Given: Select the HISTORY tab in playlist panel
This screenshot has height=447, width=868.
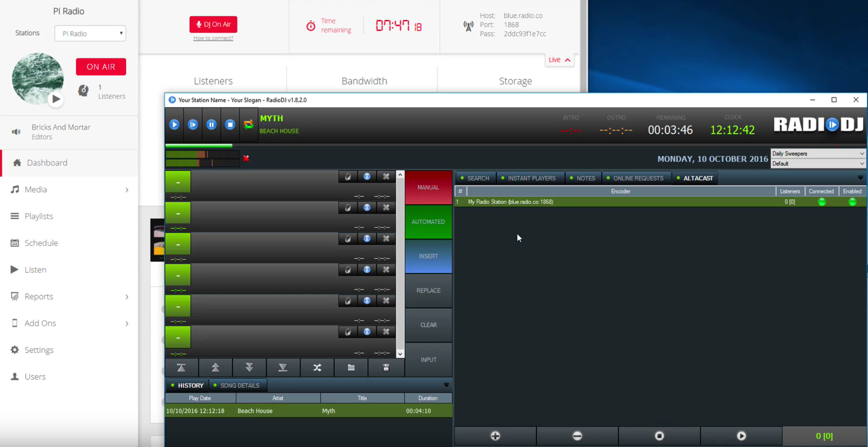Looking at the screenshot, I should (190, 385).
